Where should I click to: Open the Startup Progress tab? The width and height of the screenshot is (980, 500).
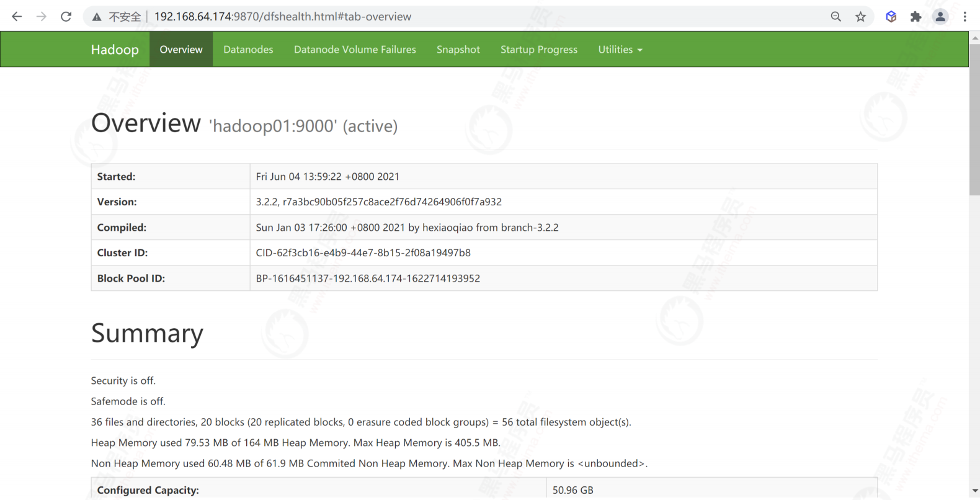539,50
